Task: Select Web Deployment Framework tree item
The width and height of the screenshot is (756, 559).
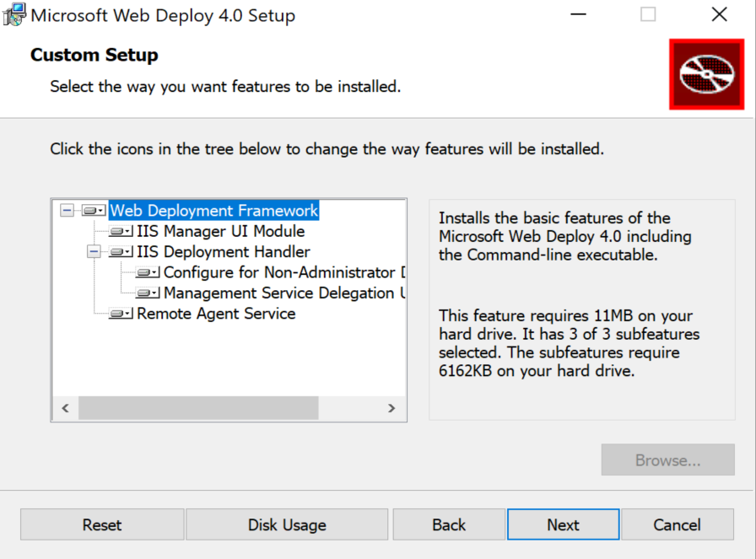Action: (x=214, y=211)
